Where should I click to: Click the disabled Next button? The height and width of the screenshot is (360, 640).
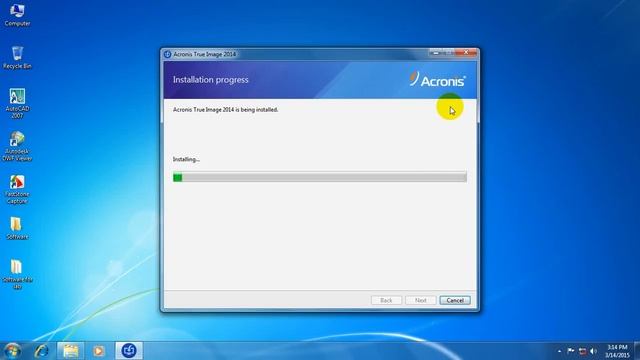click(420, 300)
